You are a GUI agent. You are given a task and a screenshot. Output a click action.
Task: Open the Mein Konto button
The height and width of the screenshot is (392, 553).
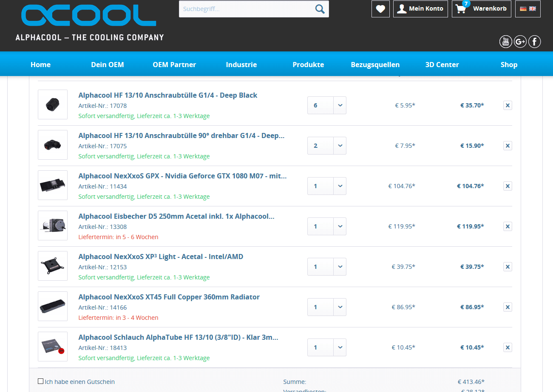tap(420, 8)
